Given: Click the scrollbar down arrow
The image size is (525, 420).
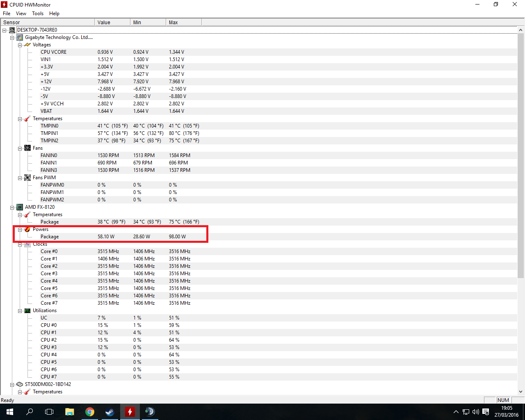Looking at the screenshot, I should [x=521, y=392].
